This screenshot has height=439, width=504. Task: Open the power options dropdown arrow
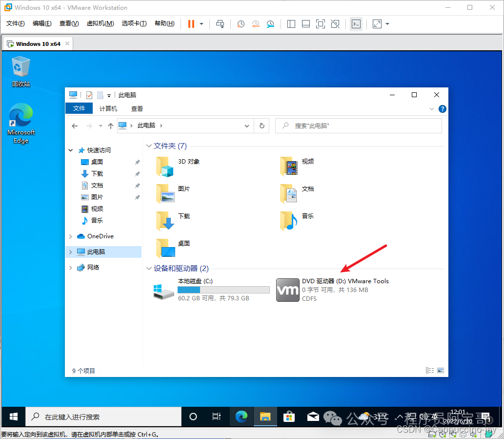coord(202,24)
